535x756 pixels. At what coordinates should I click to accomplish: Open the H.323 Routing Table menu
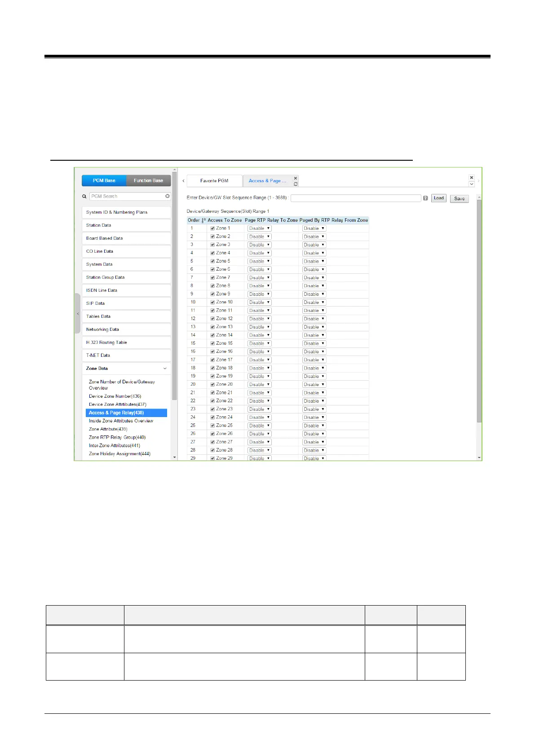[126, 343]
